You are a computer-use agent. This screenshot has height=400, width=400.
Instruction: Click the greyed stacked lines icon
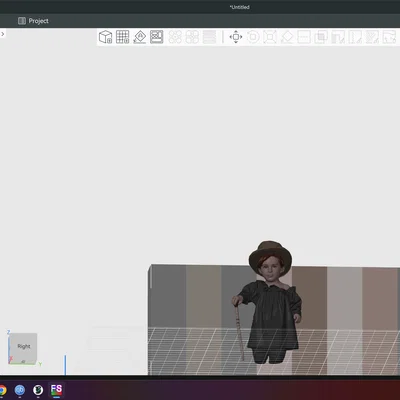209,37
